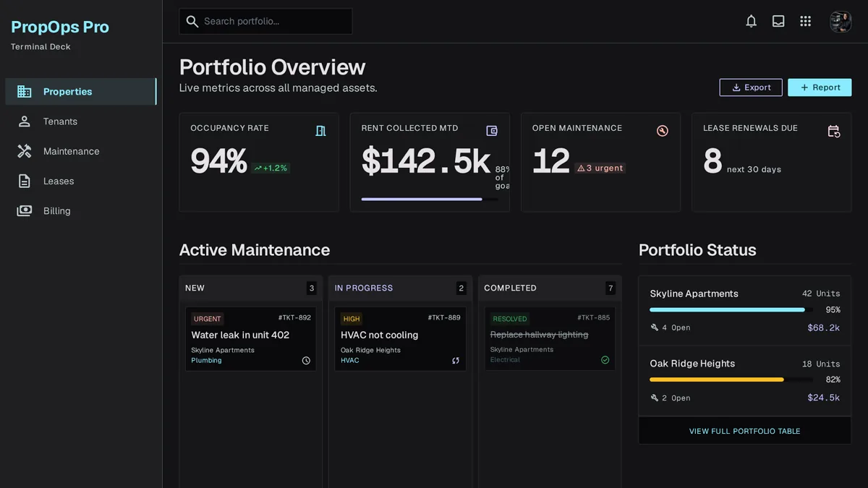Click the $142.5k rent collected value
Image resolution: width=868 pixels, height=488 pixels.
click(x=426, y=161)
